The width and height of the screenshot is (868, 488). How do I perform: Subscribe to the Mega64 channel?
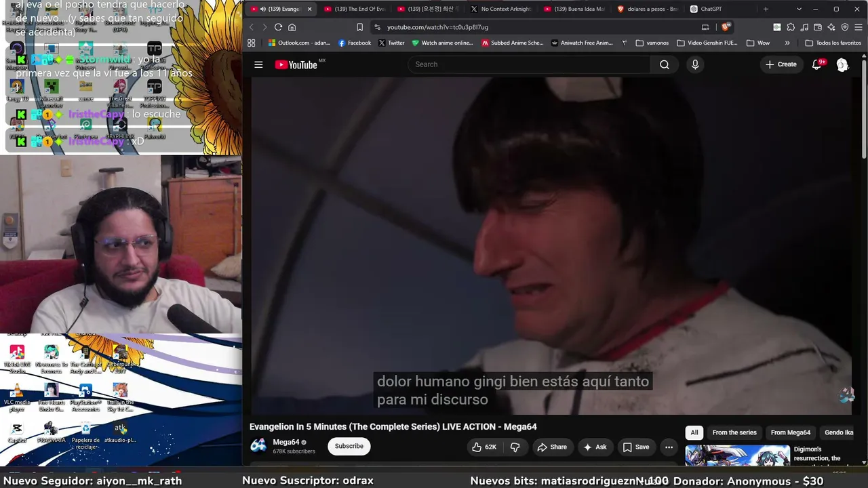click(x=349, y=446)
